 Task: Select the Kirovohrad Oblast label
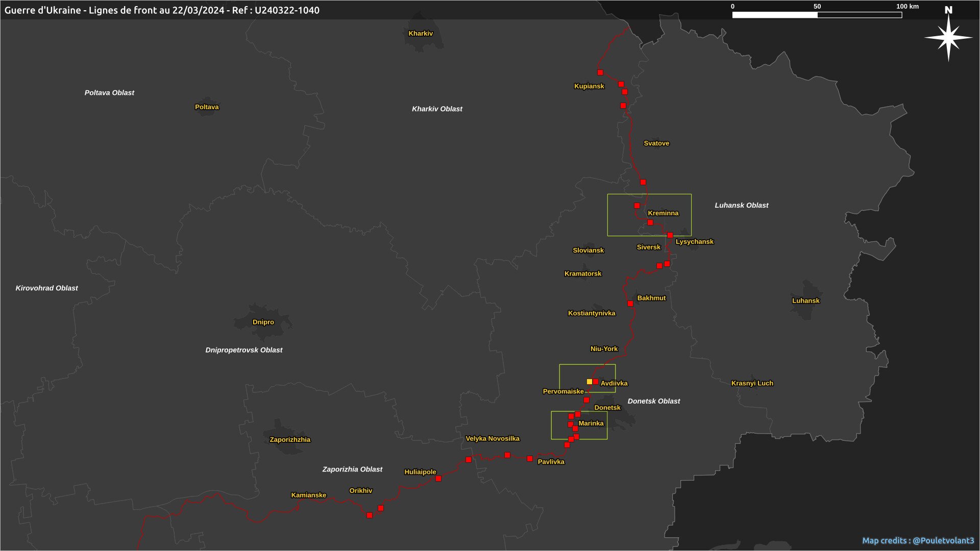pos(46,288)
